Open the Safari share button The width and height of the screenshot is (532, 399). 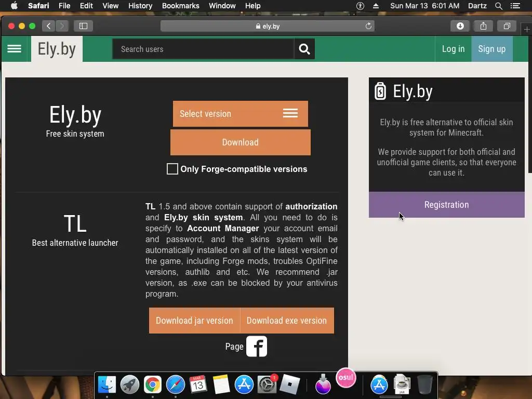pos(484,26)
